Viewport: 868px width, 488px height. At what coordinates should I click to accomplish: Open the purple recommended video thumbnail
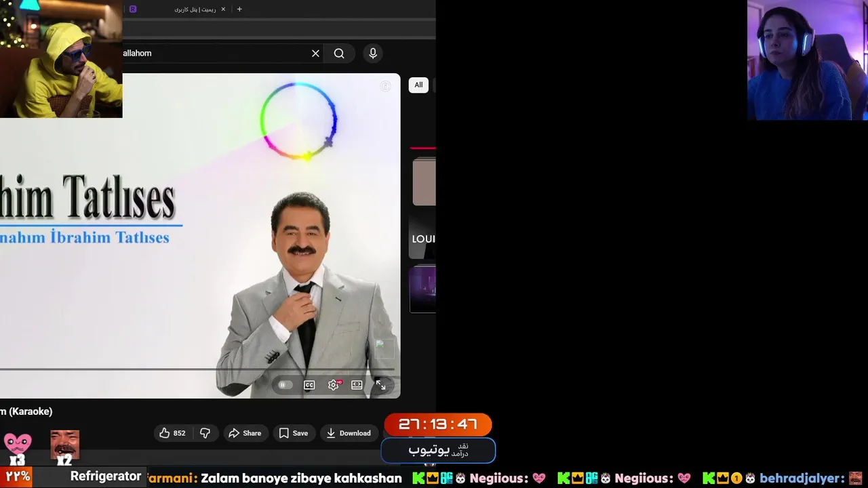(423, 289)
